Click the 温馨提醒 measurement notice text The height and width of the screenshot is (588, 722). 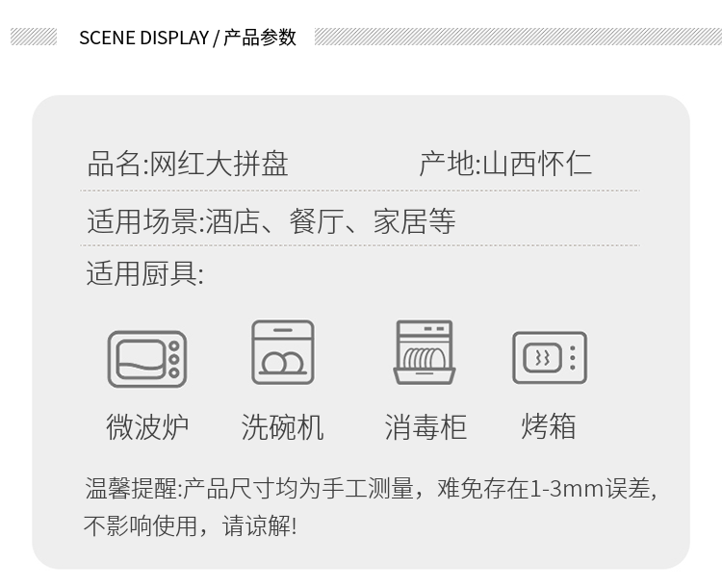click(372, 489)
